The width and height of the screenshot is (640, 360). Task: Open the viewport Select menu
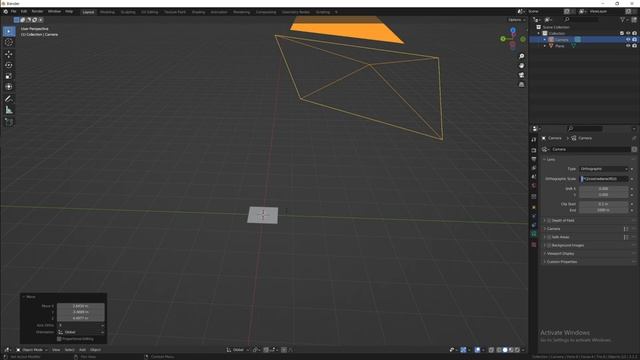click(69, 350)
